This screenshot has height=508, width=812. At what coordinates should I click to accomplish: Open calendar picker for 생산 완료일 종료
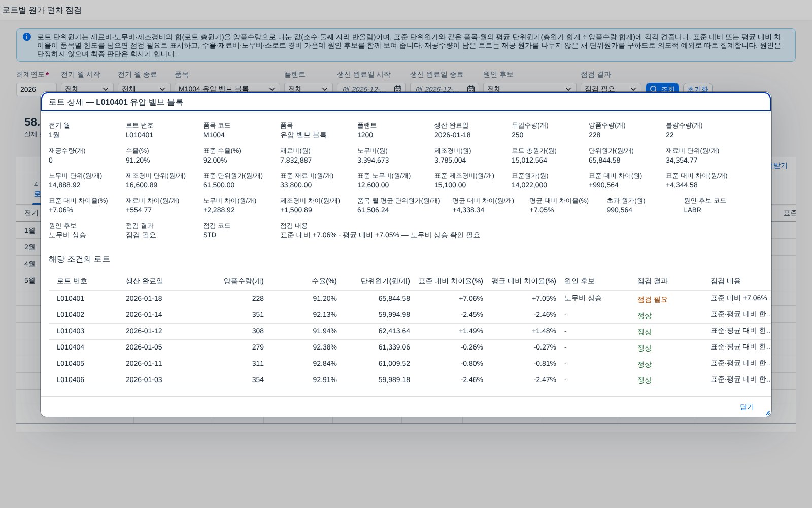click(x=471, y=89)
